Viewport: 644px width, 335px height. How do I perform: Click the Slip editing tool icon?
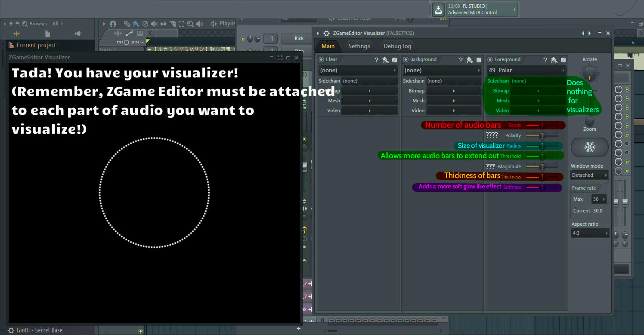(163, 24)
